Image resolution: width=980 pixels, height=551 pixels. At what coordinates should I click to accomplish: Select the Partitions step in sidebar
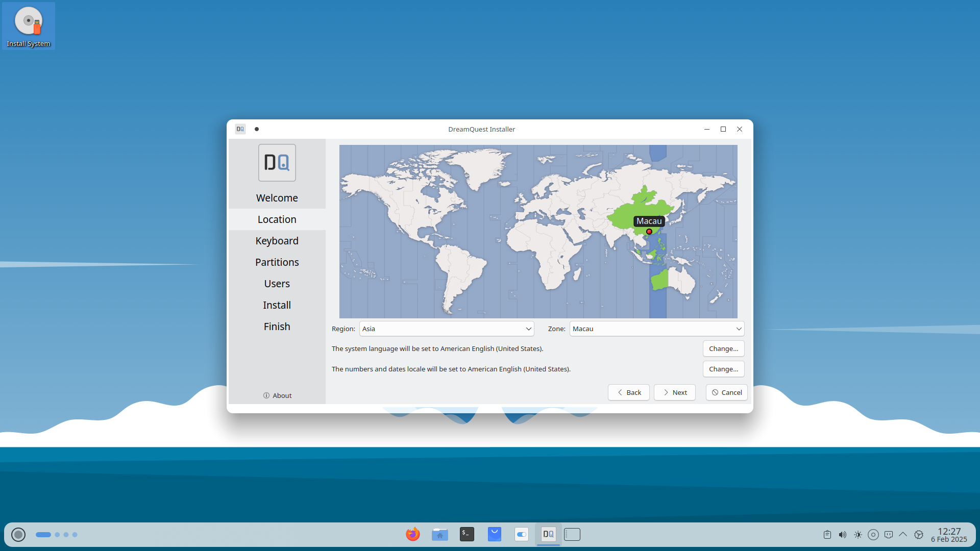tap(277, 262)
